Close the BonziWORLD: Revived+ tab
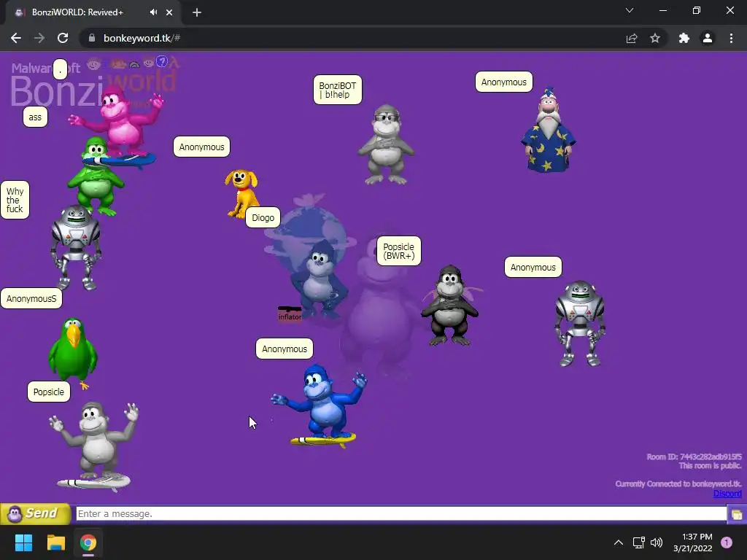747x560 pixels. click(x=169, y=12)
